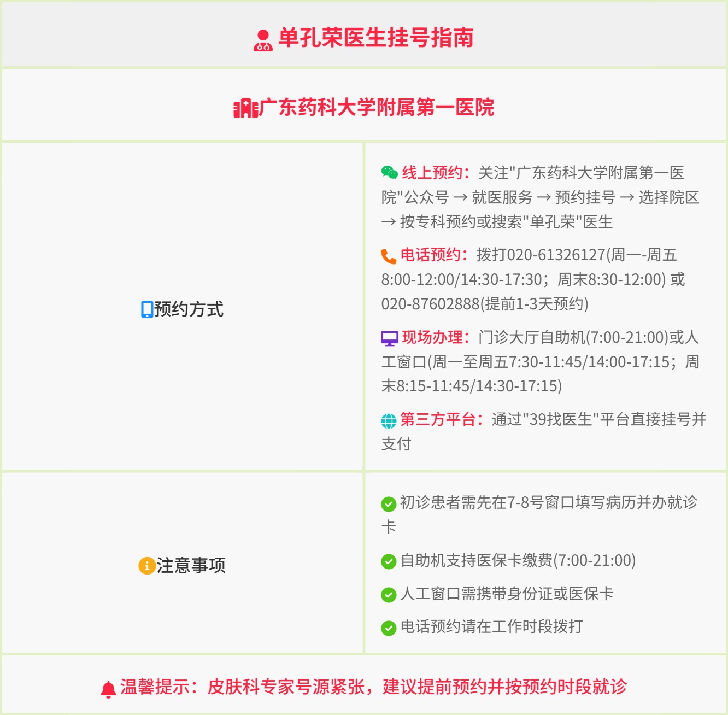The image size is (728, 715).
Task: Click the note 自助机支持医保卡缴费(7:00-21:00)
Action: [518, 560]
